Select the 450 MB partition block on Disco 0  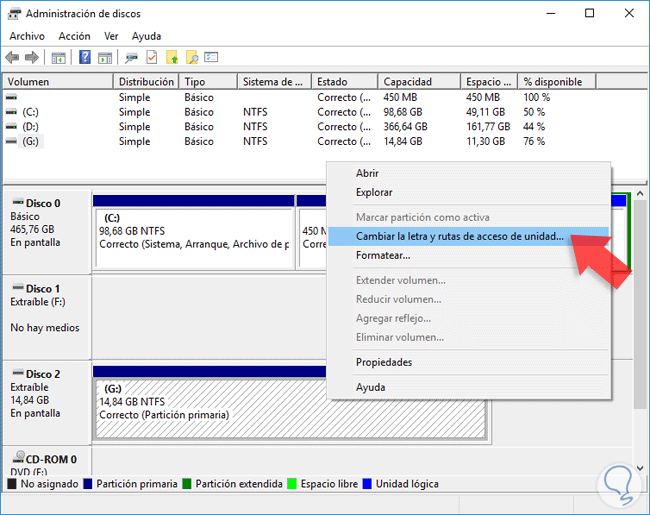coord(313,238)
